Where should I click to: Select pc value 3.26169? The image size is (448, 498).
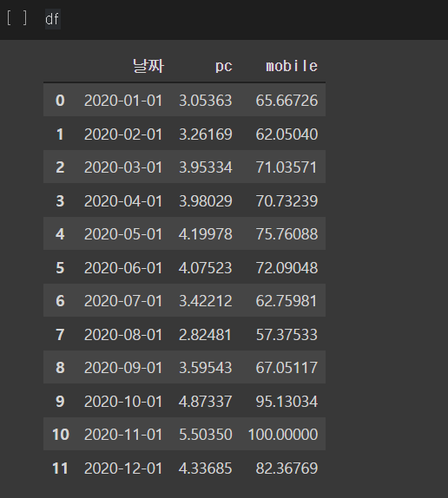[x=206, y=134]
